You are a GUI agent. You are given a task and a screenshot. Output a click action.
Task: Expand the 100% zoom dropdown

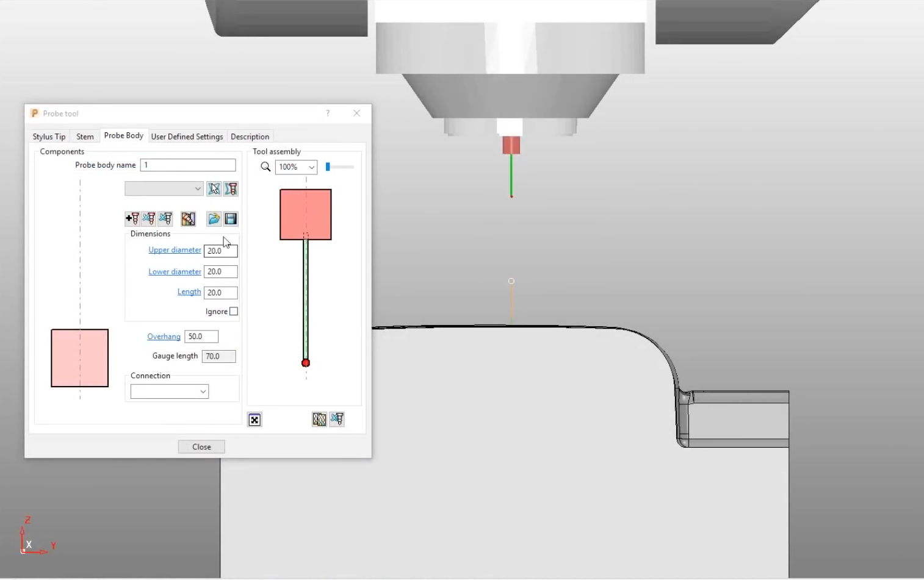pos(296,167)
